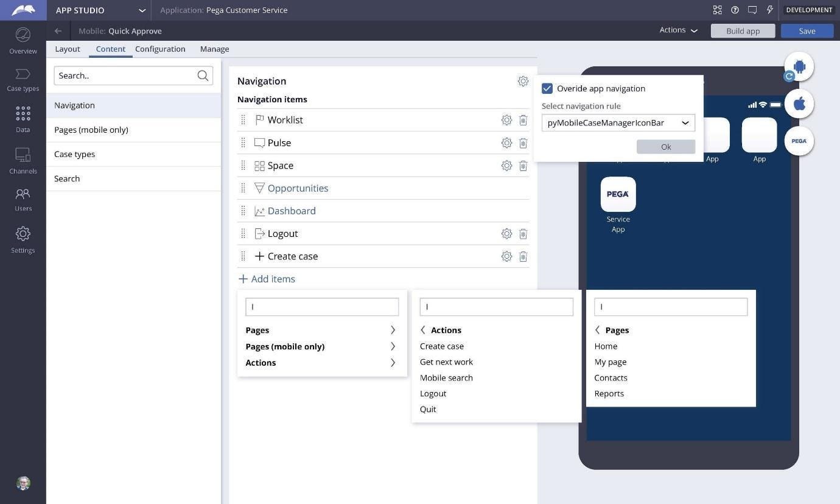
Task: Delete the Worklist navigation item
Action: click(523, 120)
